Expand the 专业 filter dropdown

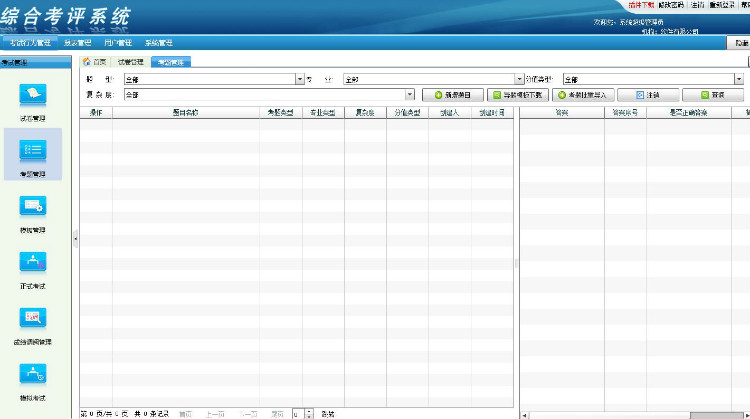519,79
